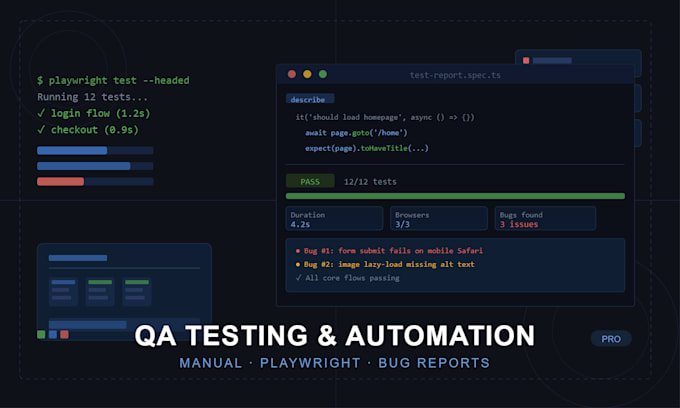
Task: Click the green test progress bar
Action: point(455,196)
